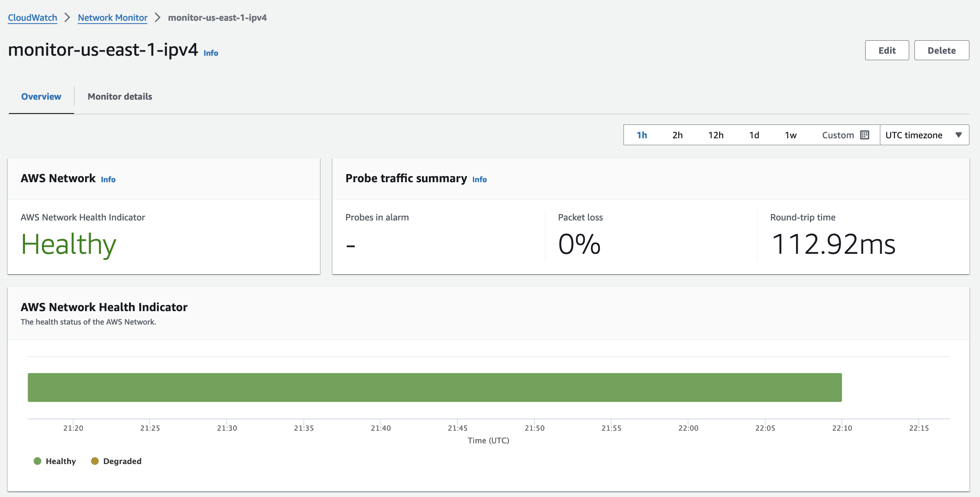Switch to 1d time range
Viewport: 980px width, 497px height.
(754, 135)
